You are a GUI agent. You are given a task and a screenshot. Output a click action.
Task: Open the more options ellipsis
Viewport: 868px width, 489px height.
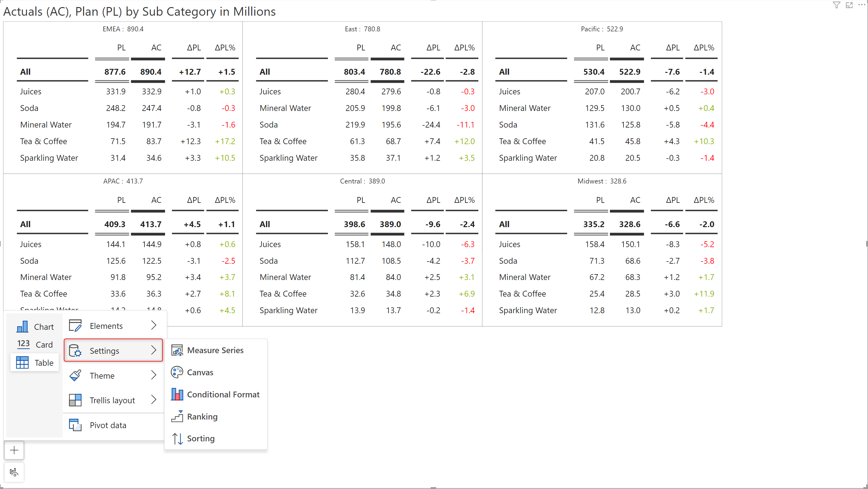(x=862, y=5)
